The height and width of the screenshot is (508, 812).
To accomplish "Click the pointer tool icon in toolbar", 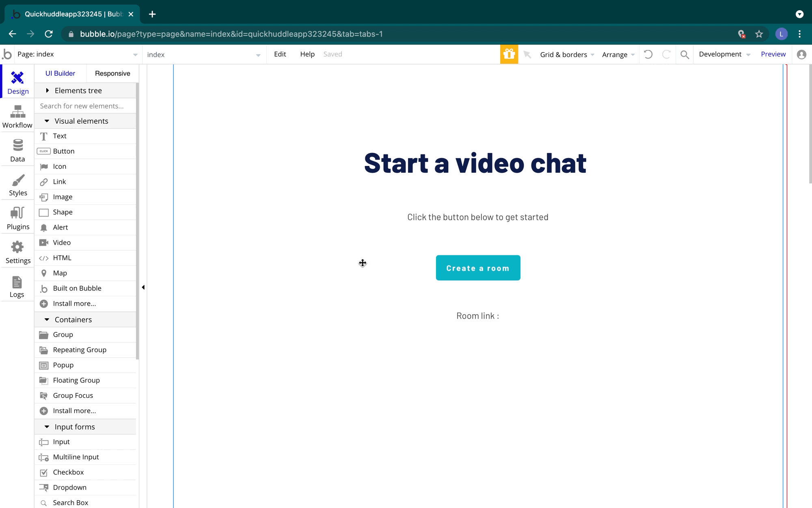I will pos(527,54).
